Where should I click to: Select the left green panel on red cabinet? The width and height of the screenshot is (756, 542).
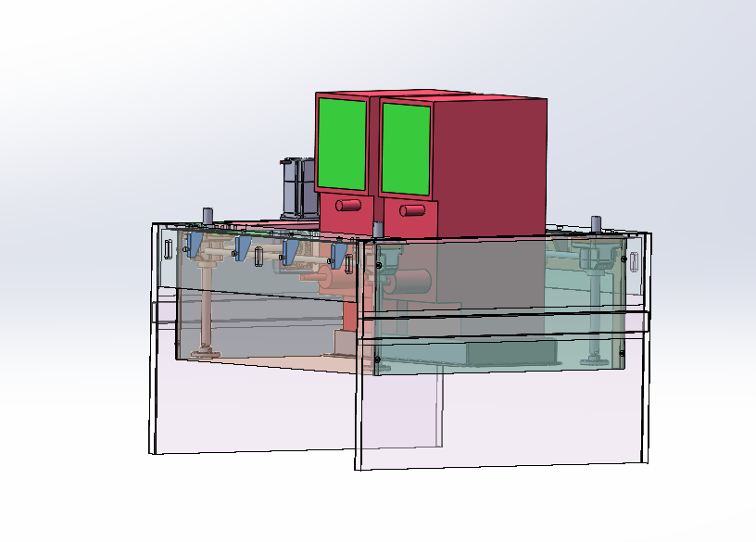342,143
